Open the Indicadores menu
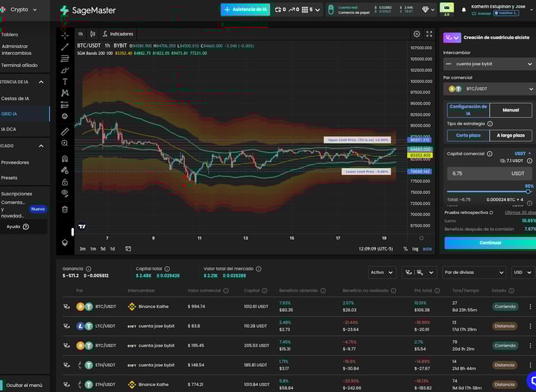Image resolution: width=536 pixels, height=392 pixels. (118, 34)
